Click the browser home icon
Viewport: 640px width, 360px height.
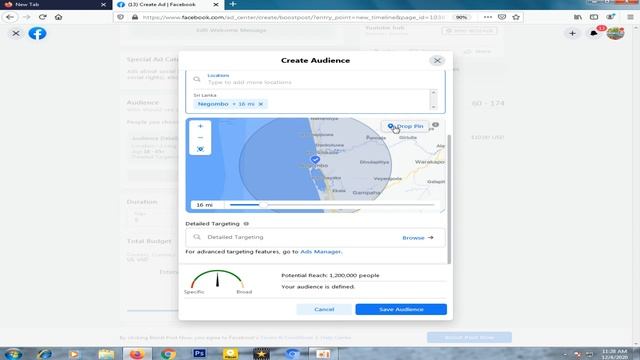click(58, 17)
